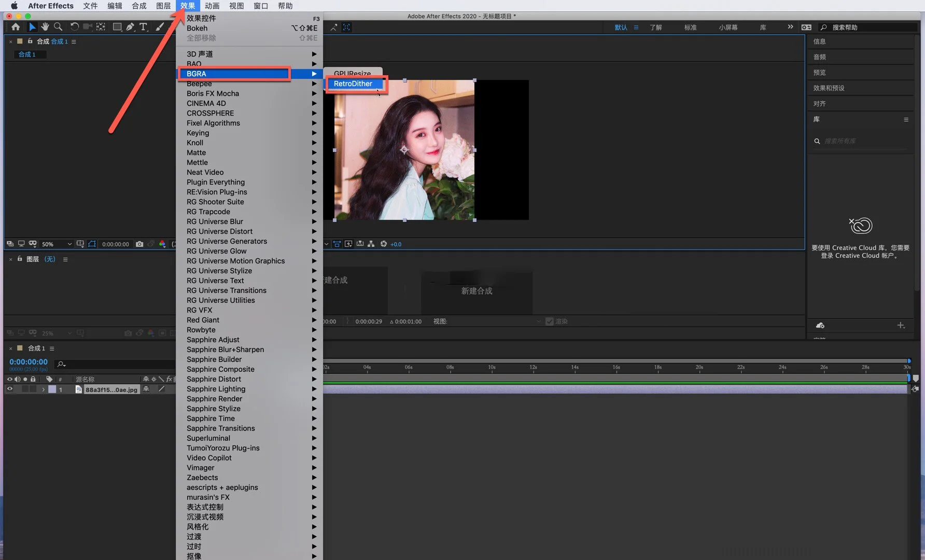Open the 50% magnification dropdown
925x560 pixels.
[x=57, y=244]
